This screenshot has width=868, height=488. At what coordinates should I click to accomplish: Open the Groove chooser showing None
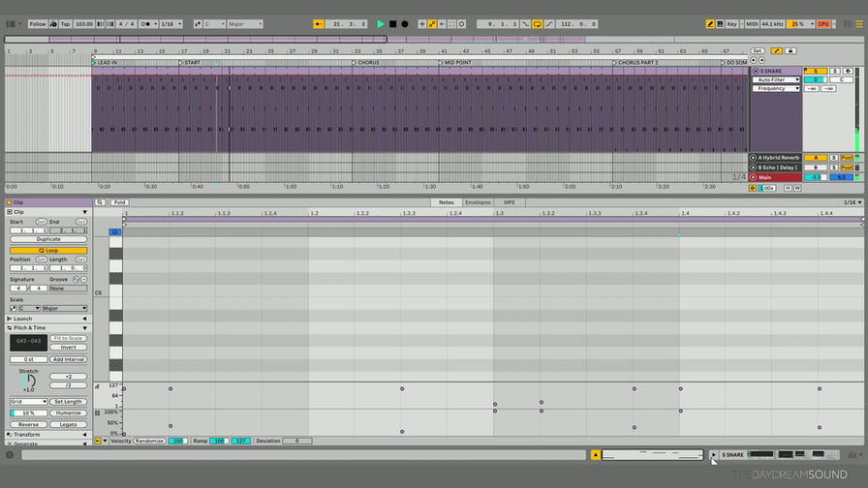(x=68, y=289)
